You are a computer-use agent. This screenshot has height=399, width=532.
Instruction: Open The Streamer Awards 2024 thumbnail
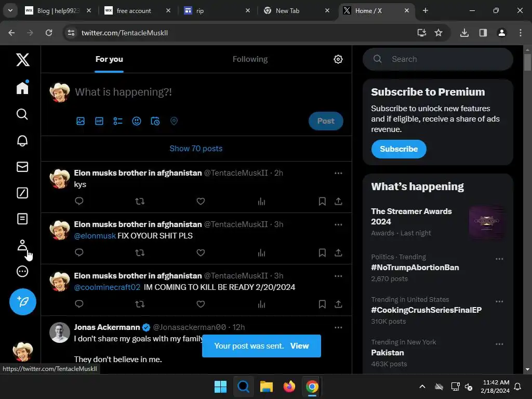pos(486,222)
